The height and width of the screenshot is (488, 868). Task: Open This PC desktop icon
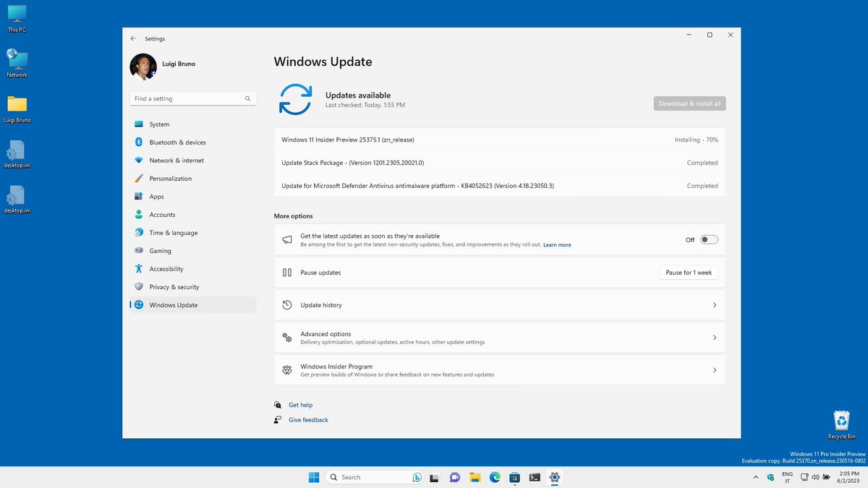(x=17, y=18)
